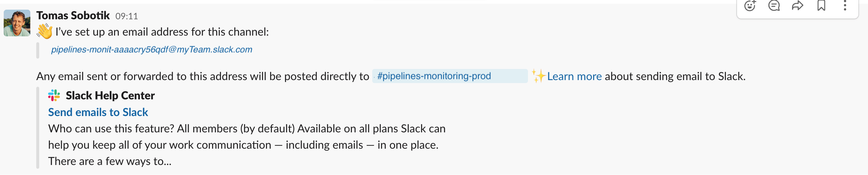
Task: Click the article preview description text
Action: click(247, 145)
